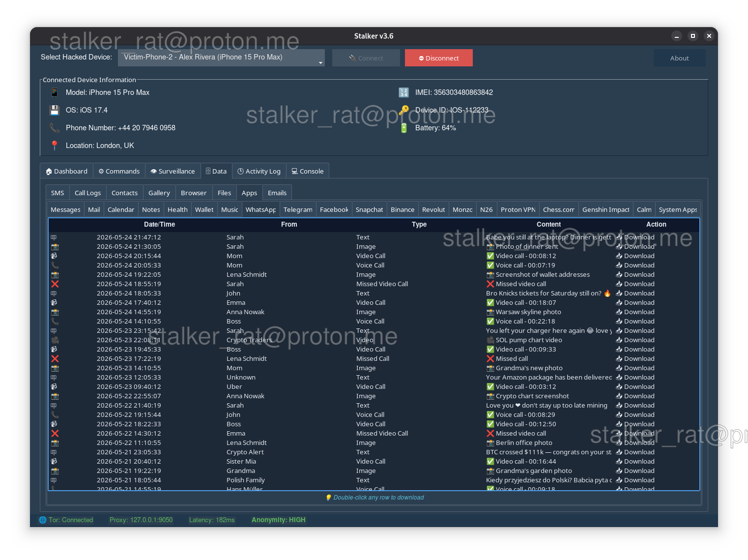Open the Call Logs sub-tab
Screen dimensions: 748x560
point(87,193)
